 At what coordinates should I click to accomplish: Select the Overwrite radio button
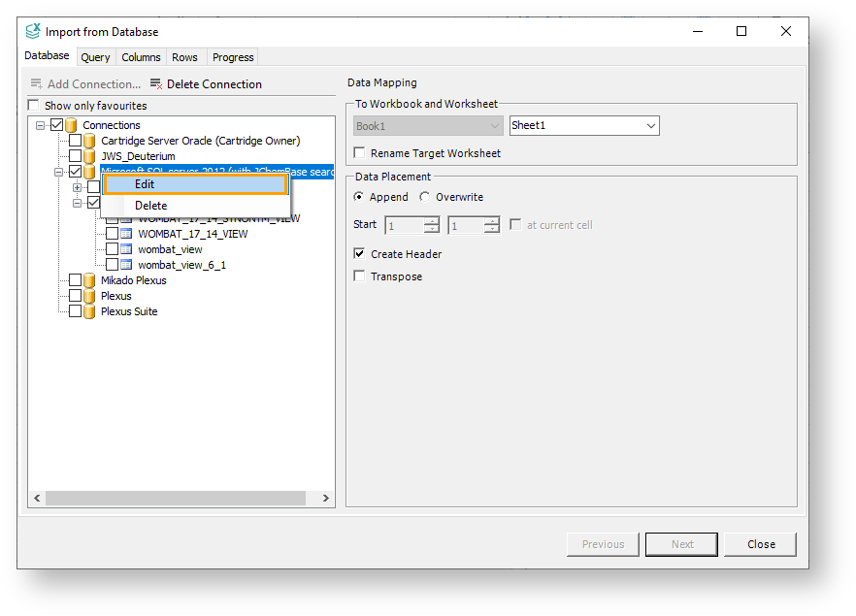click(425, 197)
